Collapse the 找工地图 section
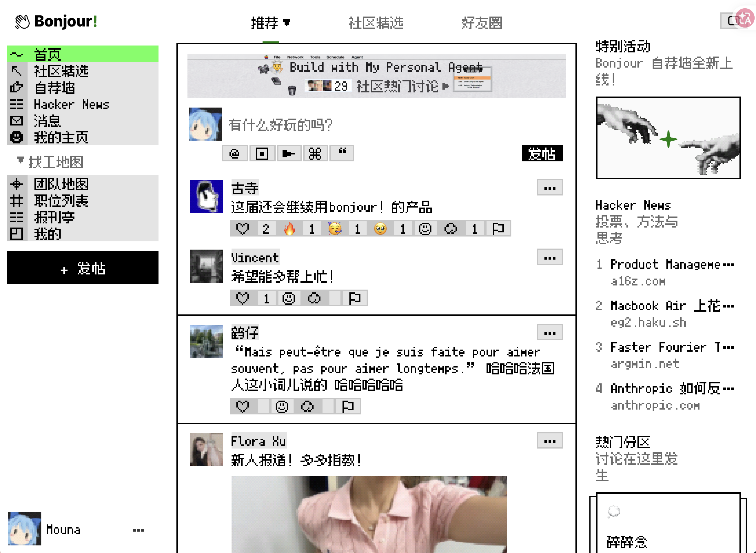The image size is (756, 553). pyautogui.click(x=50, y=162)
